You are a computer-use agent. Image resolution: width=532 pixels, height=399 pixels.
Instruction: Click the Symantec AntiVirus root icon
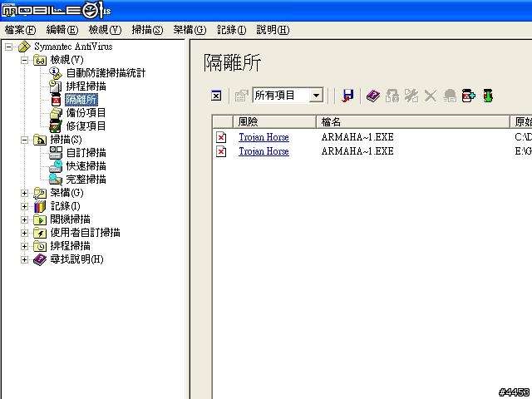24,47
